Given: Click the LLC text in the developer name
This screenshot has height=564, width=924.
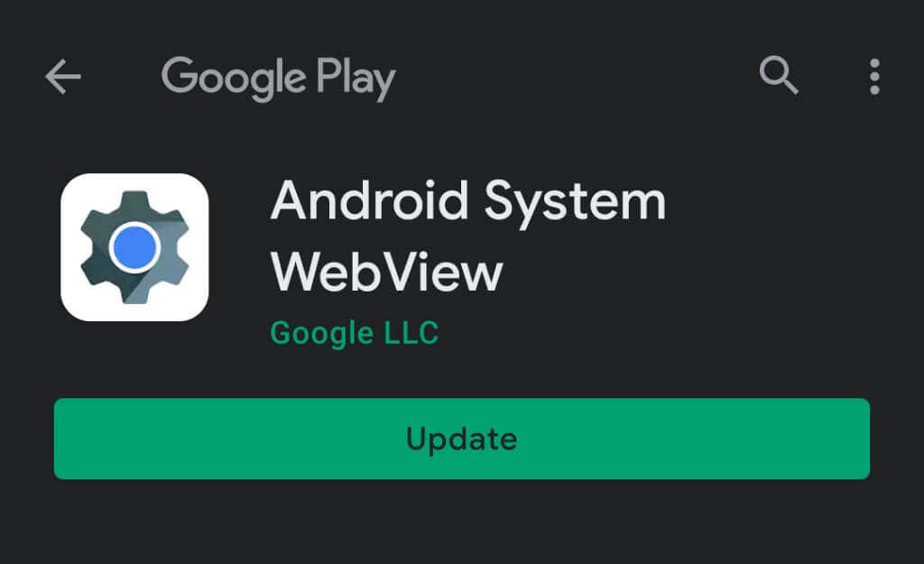Looking at the screenshot, I should (x=411, y=332).
